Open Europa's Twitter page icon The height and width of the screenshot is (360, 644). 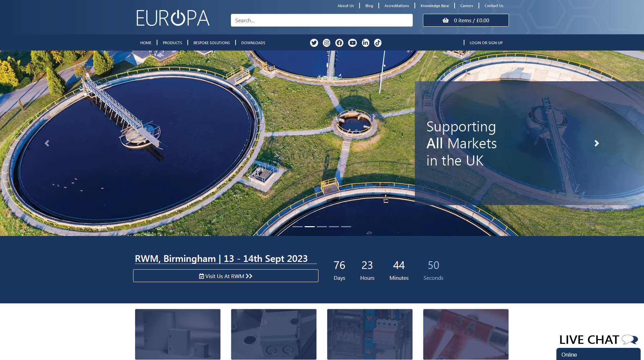[314, 43]
